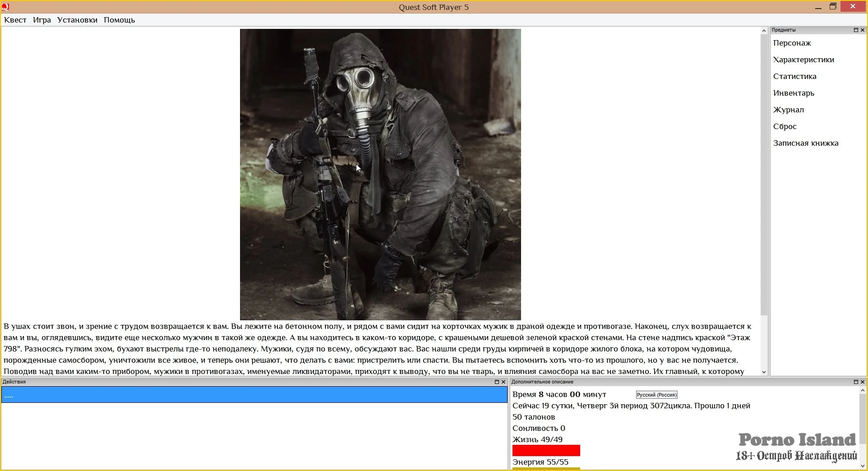The height and width of the screenshot is (471, 868).
Task: Undock the Действия panel
Action: click(x=497, y=382)
